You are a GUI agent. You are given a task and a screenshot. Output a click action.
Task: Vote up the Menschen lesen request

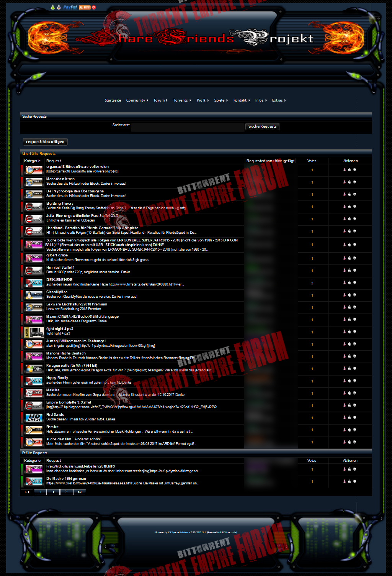350,182
